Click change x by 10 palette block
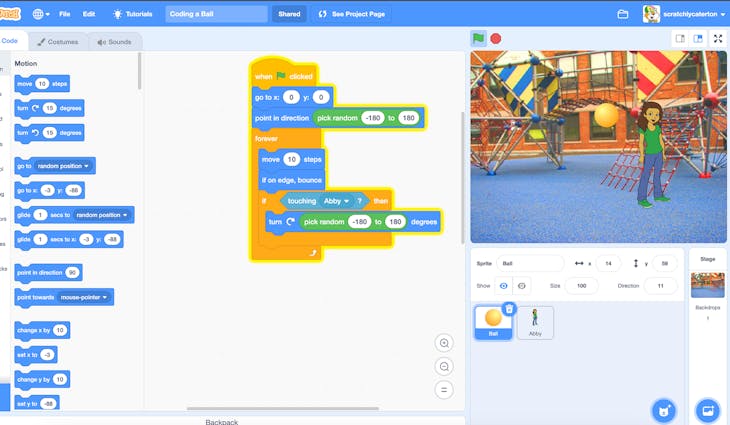 (42, 330)
